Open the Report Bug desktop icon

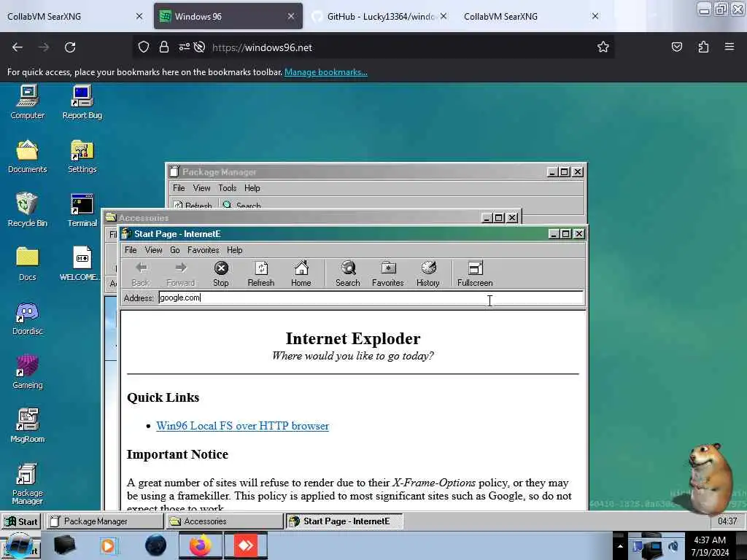coord(82,101)
